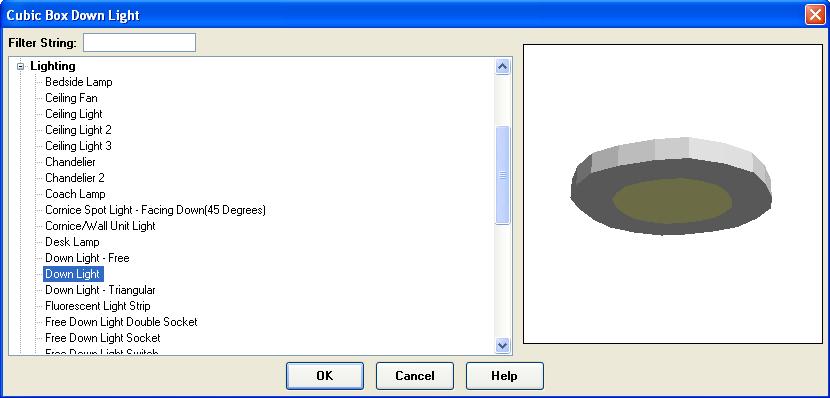
Task: Click in the Filter String input field
Action: (139, 43)
